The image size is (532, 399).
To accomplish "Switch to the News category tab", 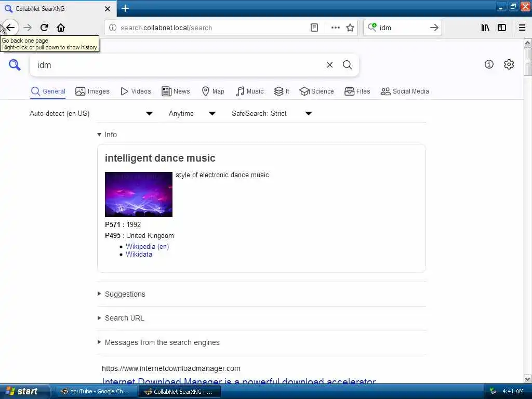I will click(176, 91).
